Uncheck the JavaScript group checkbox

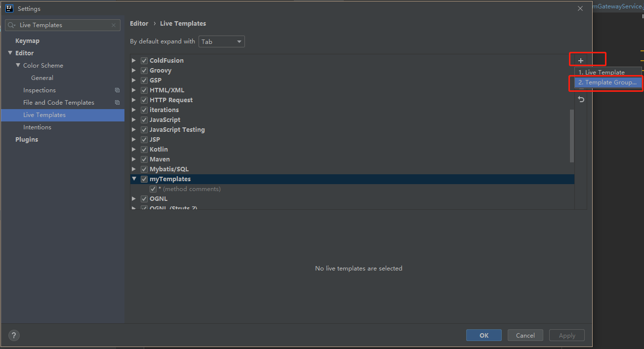pos(144,119)
